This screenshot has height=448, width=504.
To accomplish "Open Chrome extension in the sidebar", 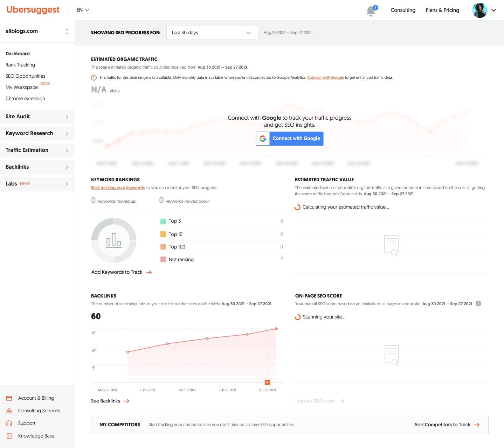I will 25,99.
